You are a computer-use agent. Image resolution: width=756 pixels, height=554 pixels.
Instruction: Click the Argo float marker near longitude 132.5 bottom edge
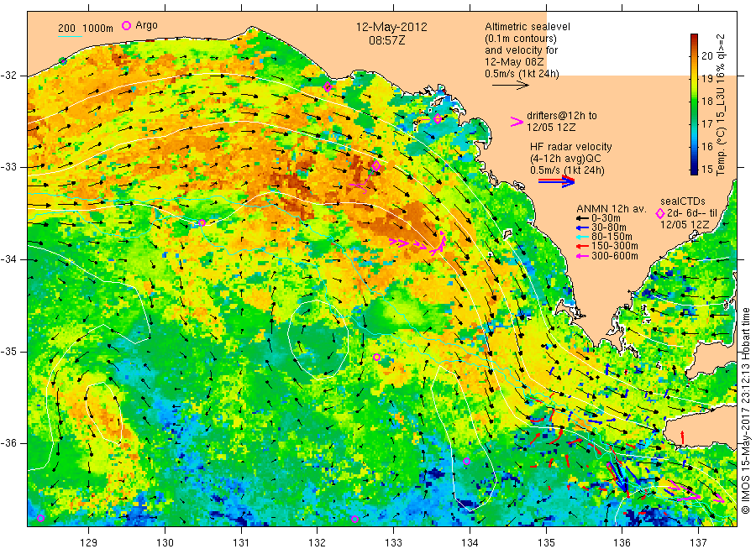pos(354,519)
